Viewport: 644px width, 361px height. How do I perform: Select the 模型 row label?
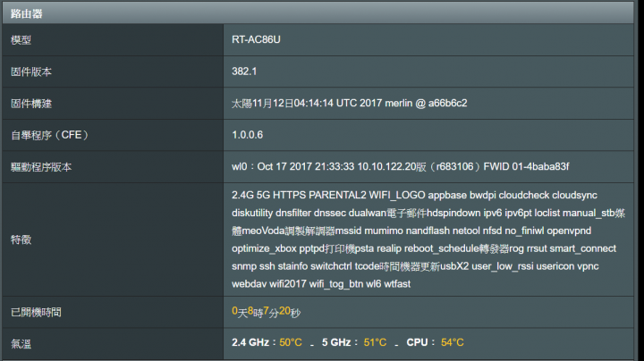21,40
